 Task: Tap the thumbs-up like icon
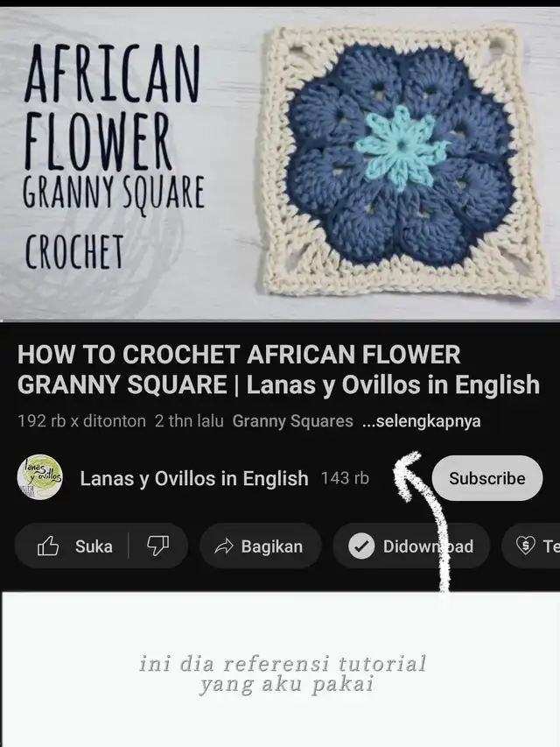click(48, 546)
